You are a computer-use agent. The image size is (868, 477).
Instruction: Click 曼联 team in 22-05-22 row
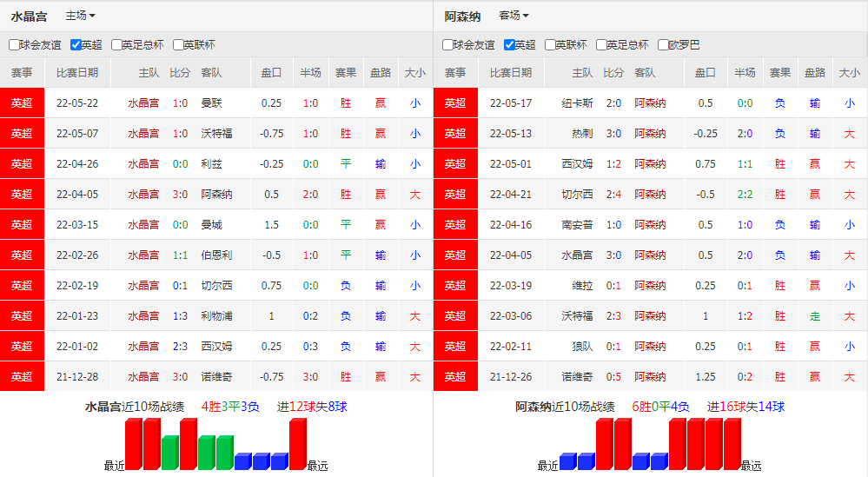pos(211,103)
